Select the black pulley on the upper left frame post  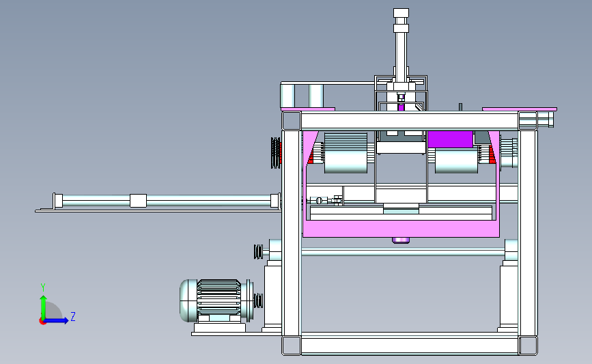[x=276, y=152]
